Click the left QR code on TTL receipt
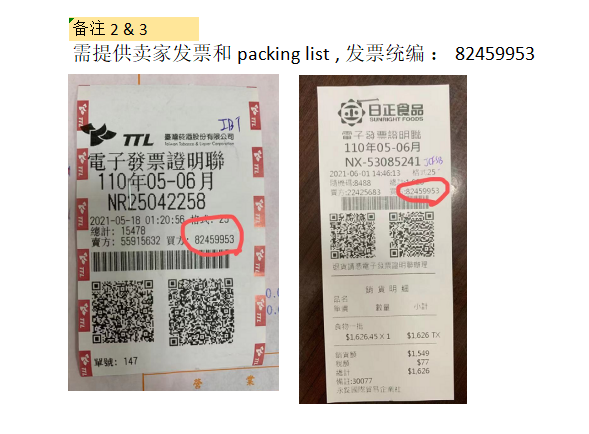 [123, 312]
